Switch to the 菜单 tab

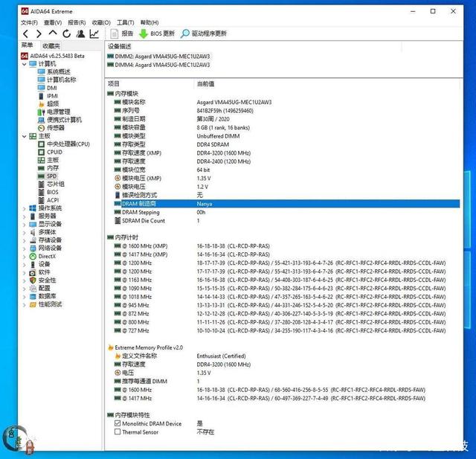(x=27, y=45)
